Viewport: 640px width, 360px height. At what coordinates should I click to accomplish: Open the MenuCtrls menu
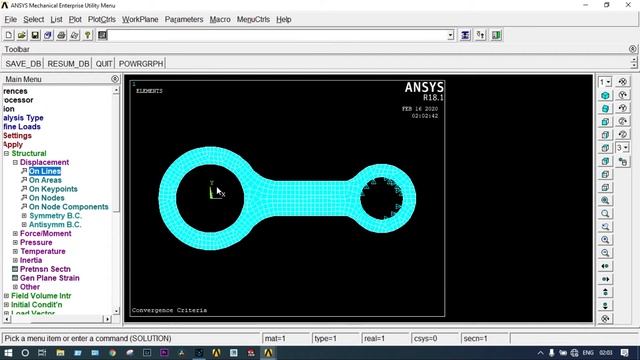[253, 19]
